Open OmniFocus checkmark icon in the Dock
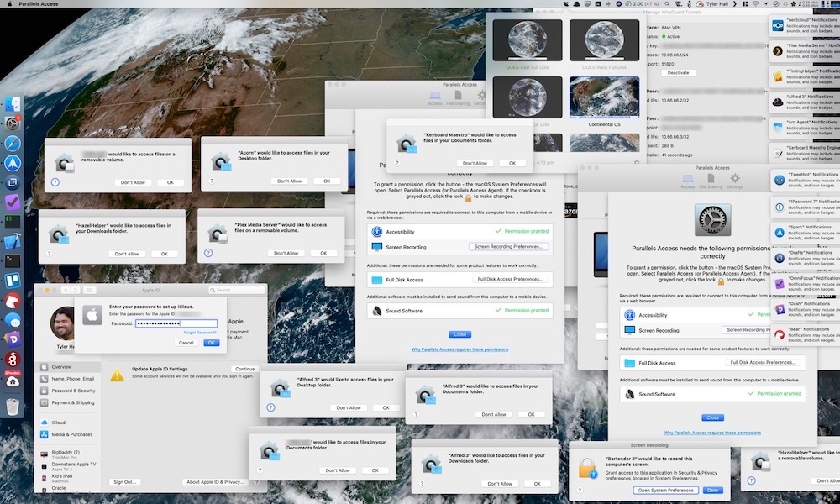The width and height of the screenshot is (840, 504). pyautogui.click(x=13, y=202)
